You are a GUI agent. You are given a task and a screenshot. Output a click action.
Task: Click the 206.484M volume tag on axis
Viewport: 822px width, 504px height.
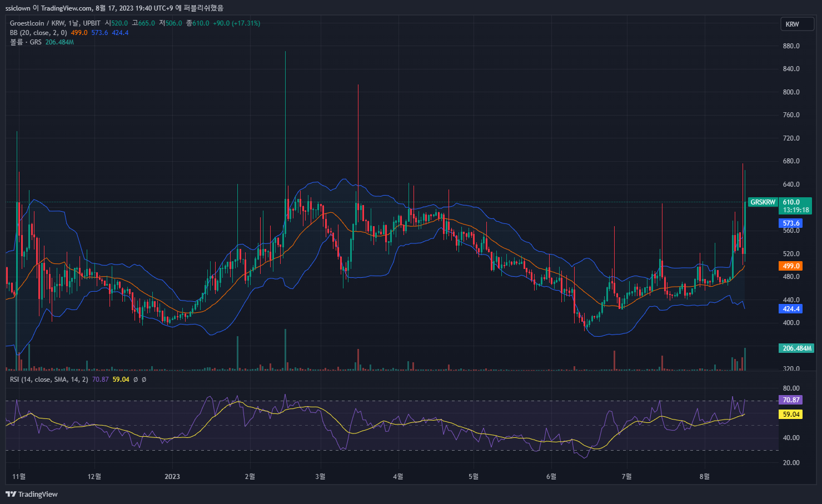click(x=797, y=348)
